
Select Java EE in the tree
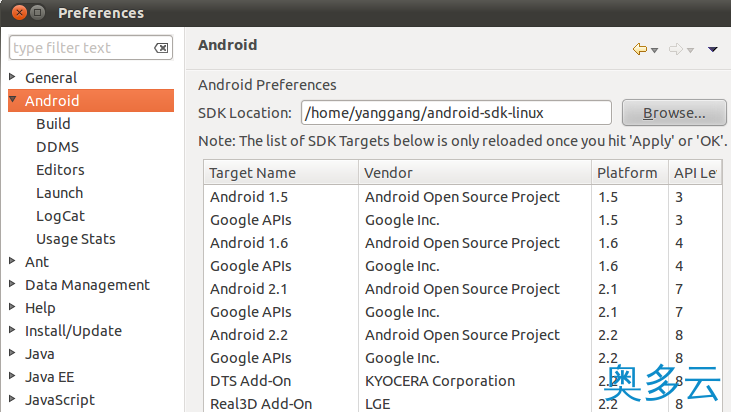point(49,377)
